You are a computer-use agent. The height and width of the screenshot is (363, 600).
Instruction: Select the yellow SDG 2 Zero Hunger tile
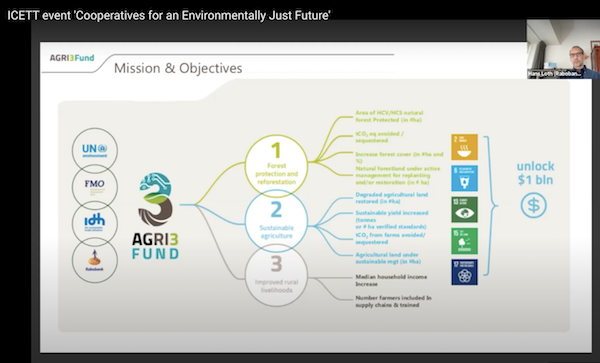[x=464, y=147]
